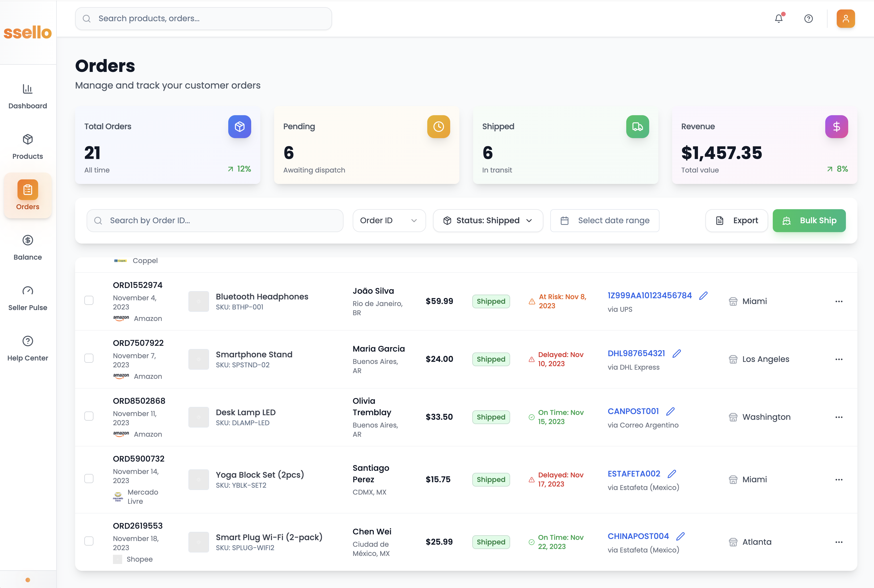The width and height of the screenshot is (874, 588).
Task: Open the Status: Shipped filter dropdown
Action: click(487, 221)
